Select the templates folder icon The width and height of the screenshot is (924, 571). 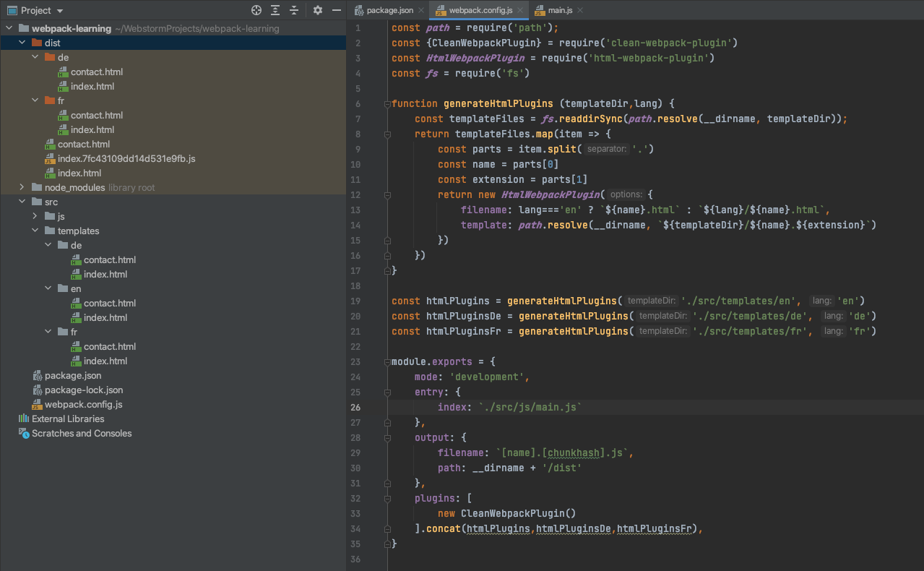tap(50, 231)
